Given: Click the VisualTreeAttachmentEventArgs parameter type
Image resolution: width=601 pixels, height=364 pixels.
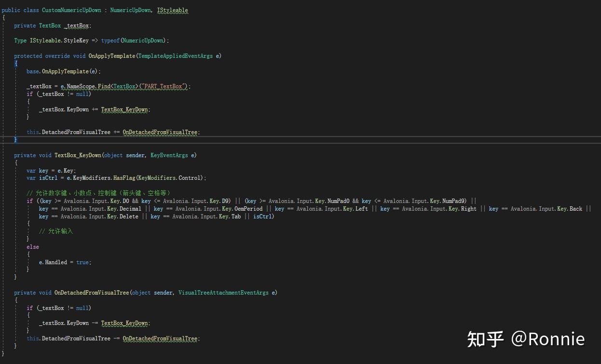Looking at the screenshot, I should click(x=223, y=292).
